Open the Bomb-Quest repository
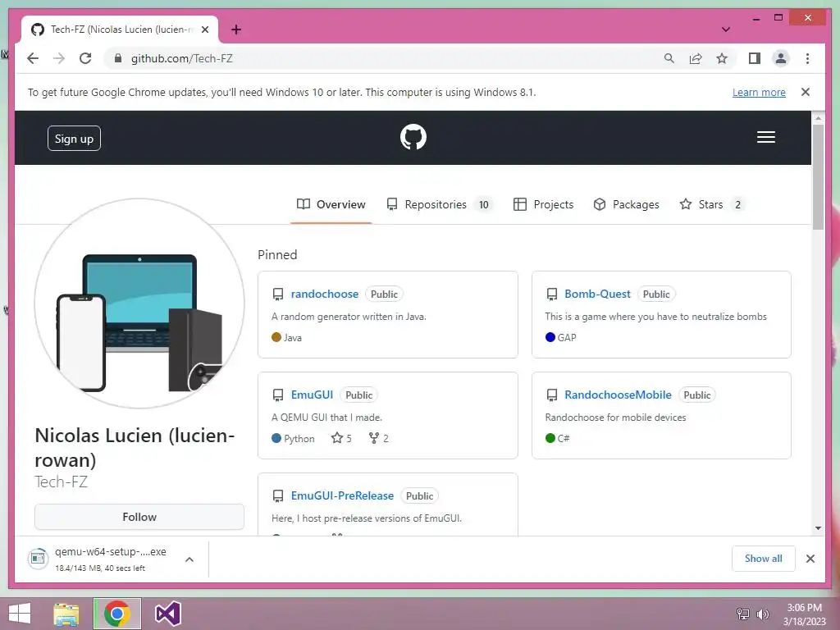The width and height of the screenshot is (840, 630). point(597,294)
